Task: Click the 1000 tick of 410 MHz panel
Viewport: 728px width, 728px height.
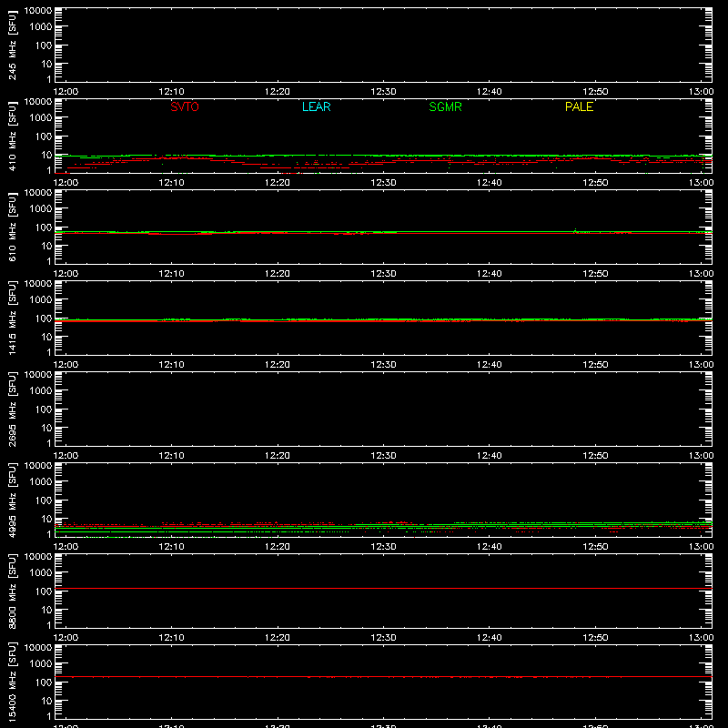Action: click(x=41, y=117)
